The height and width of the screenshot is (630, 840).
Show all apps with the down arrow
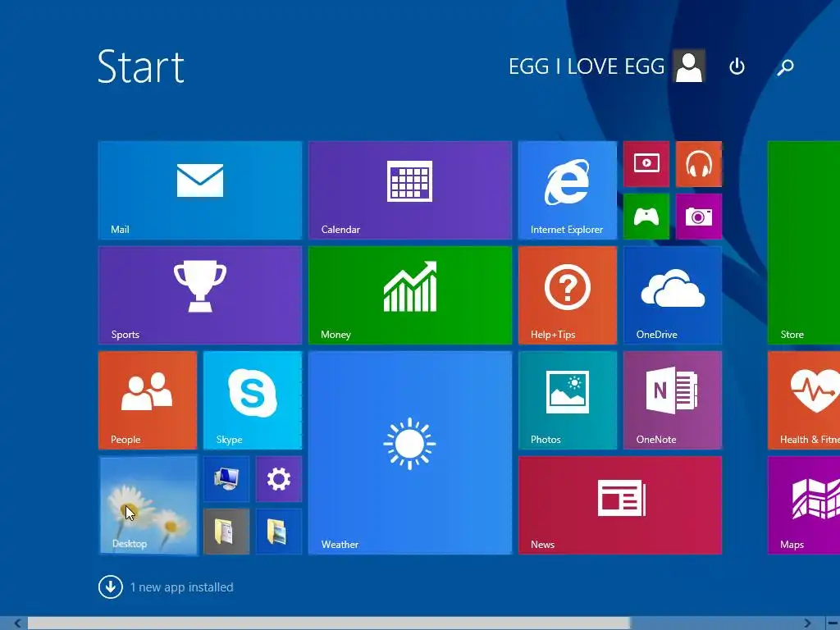[111, 587]
